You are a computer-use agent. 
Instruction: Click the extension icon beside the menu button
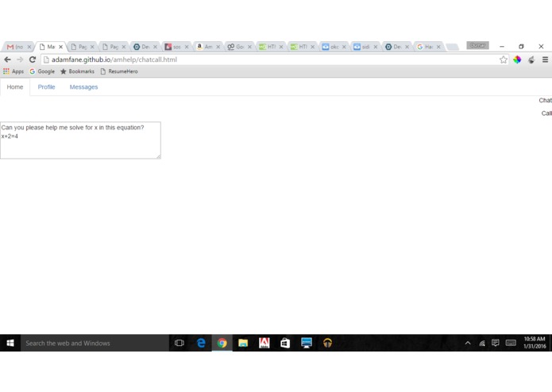(x=531, y=60)
